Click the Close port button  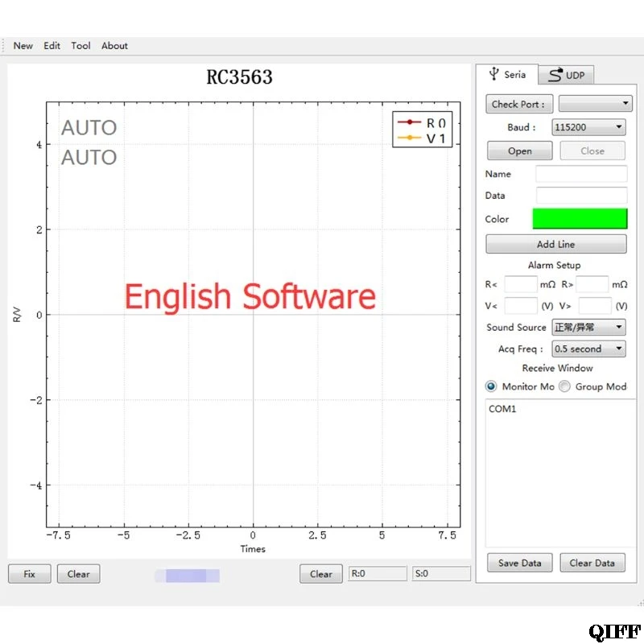point(592,151)
